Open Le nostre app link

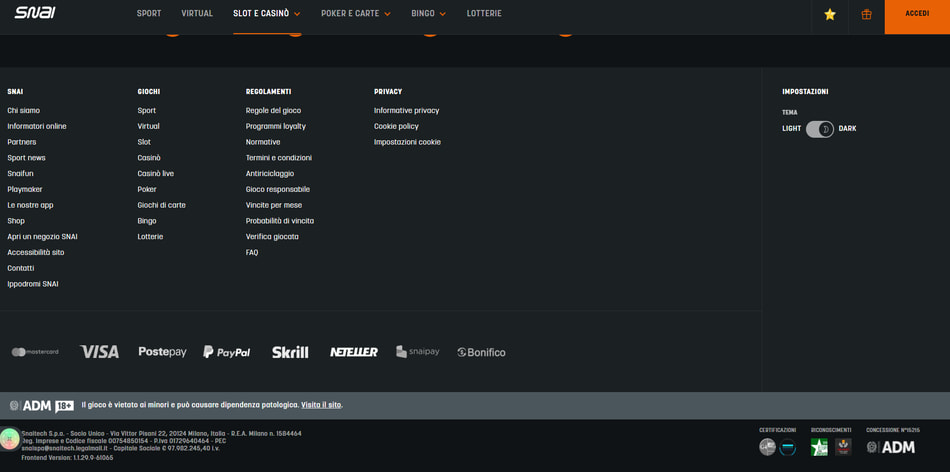[x=30, y=205]
